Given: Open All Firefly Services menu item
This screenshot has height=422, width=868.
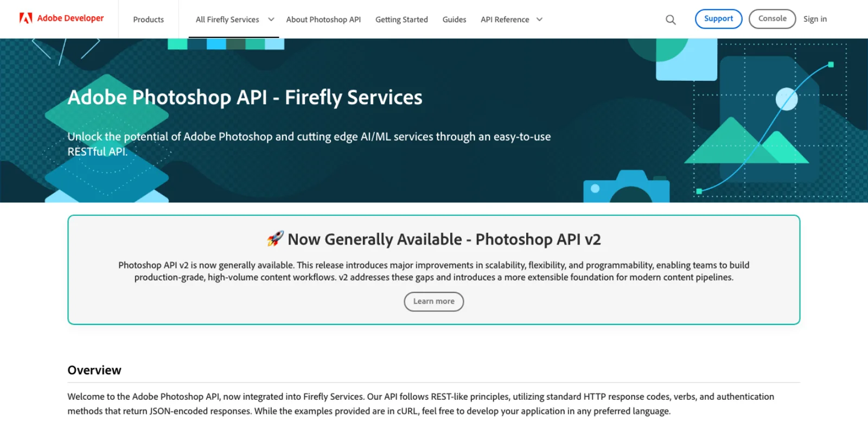Looking at the screenshot, I should pyautogui.click(x=227, y=20).
